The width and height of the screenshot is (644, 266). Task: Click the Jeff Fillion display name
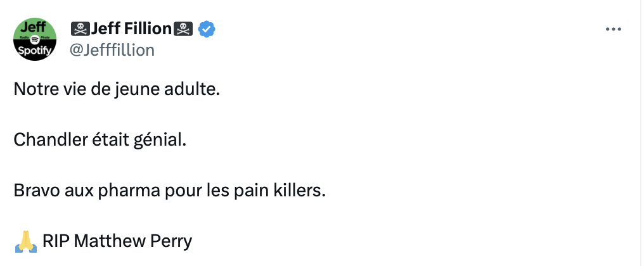131,28
